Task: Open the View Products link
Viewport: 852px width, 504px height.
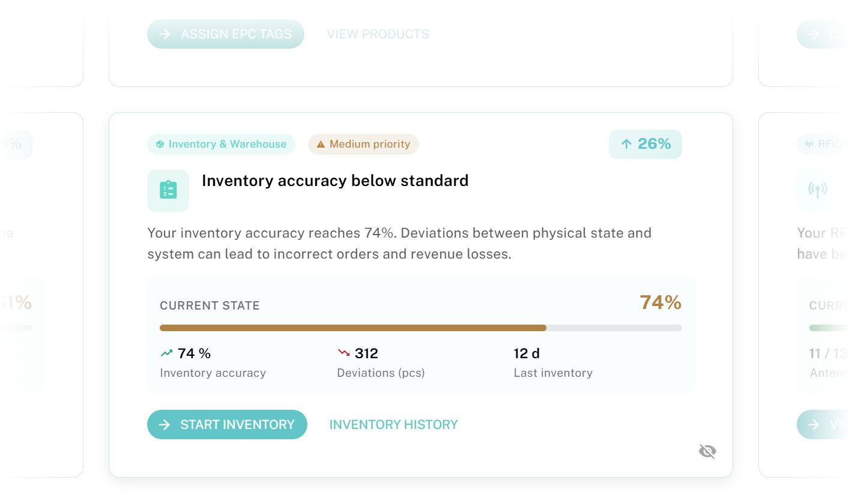Action: pos(378,34)
